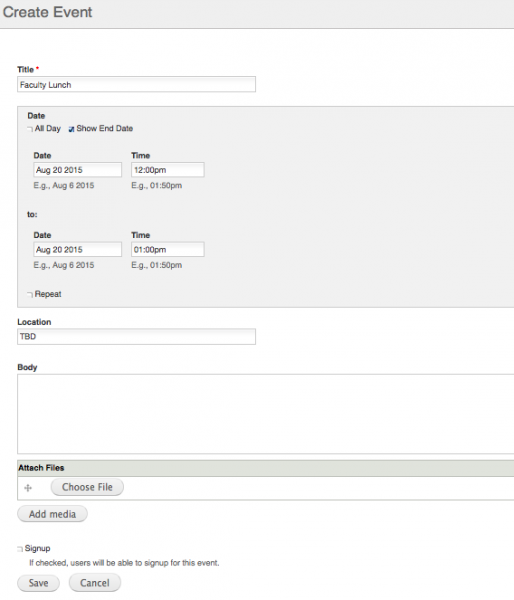
Task: Click the Location field containing TBD
Action: (x=136, y=336)
